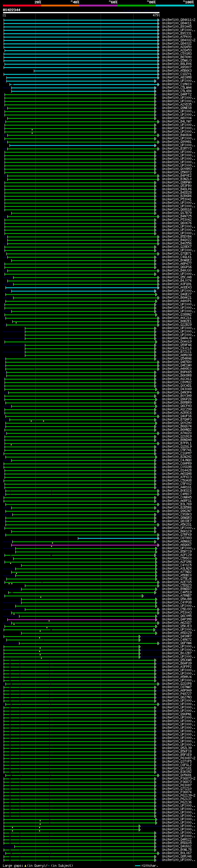Select hit label UniRef100_B5DYB4
This screenshot has width=197, height=868.
click(x=177, y=236)
